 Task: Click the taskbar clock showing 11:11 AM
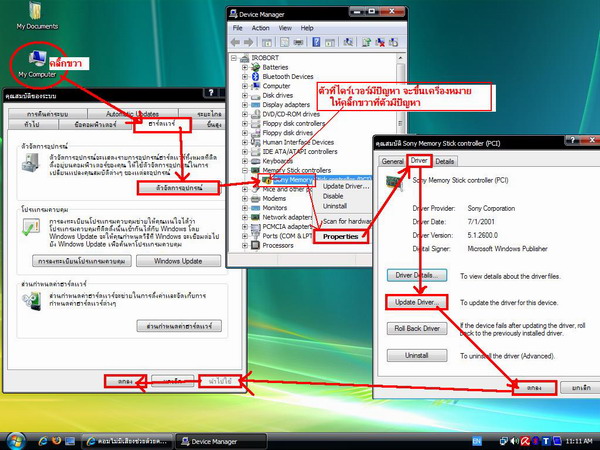click(579, 442)
